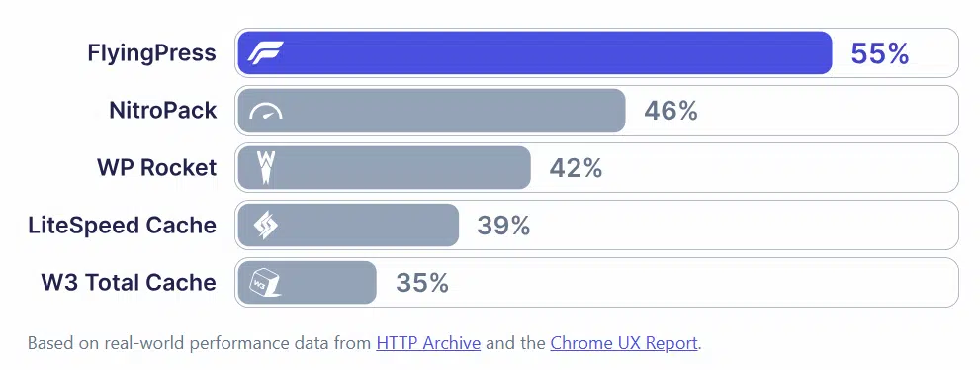980x370 pixels.
Task: Click the blue FlyingPress progress bar
Action: coord(535,53)
